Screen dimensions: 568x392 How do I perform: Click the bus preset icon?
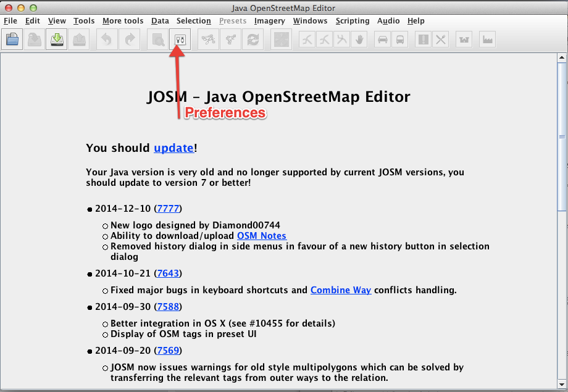[x=400, y=39]
